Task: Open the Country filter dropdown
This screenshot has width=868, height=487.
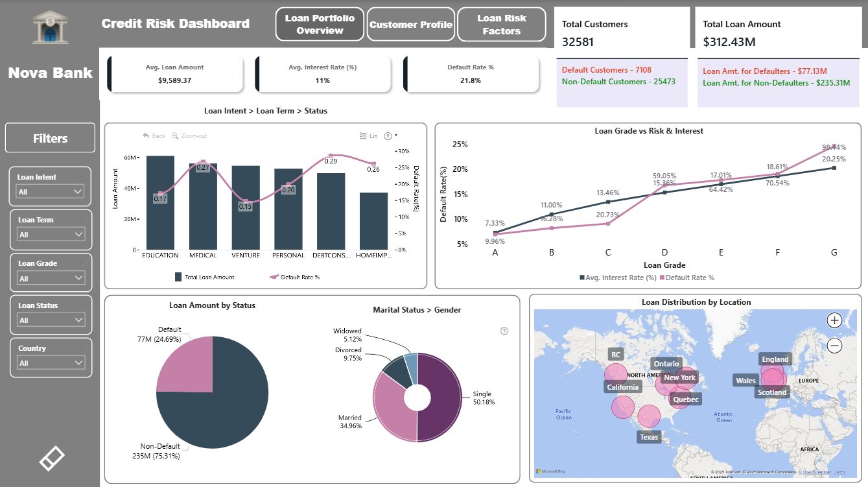Action: [x=51, y=363]
